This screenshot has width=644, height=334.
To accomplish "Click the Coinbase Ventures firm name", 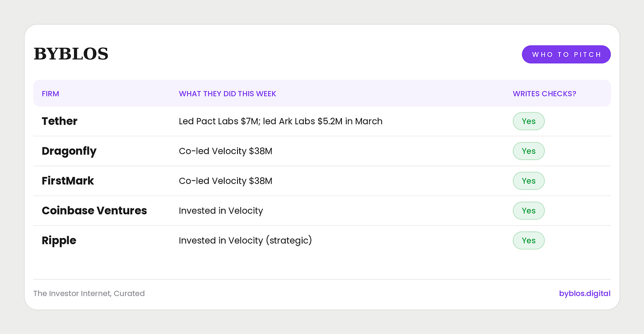I will click(94, 211).
